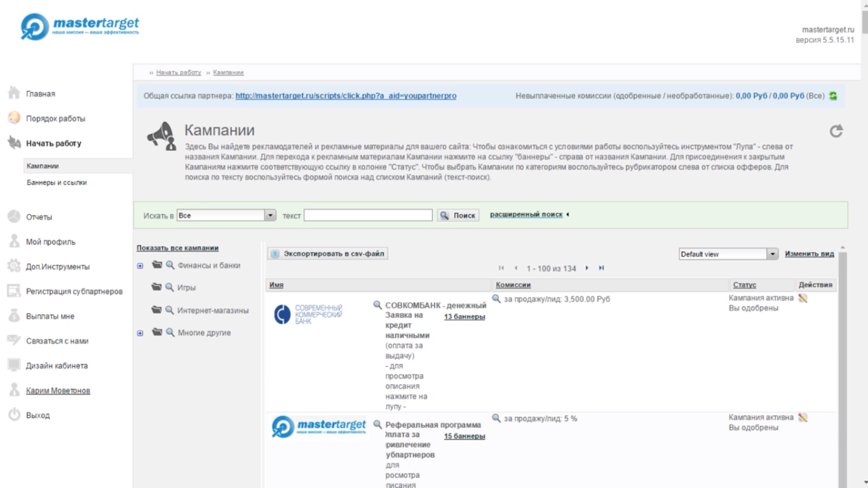Viewport: 868px width, 488px height.
Task: Log out using the power icon by Выход
Action: (14, 415)
